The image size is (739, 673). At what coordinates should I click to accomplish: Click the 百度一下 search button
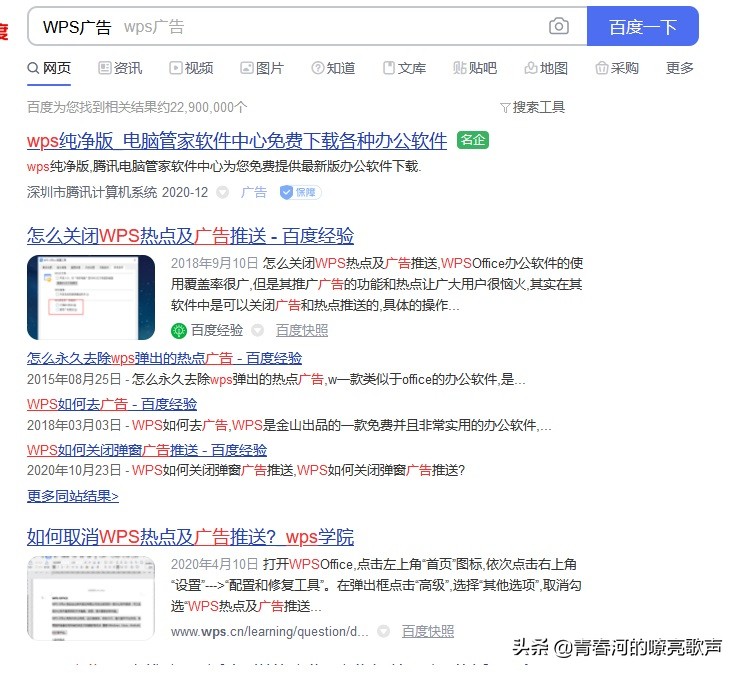click(x=642, y=26)
